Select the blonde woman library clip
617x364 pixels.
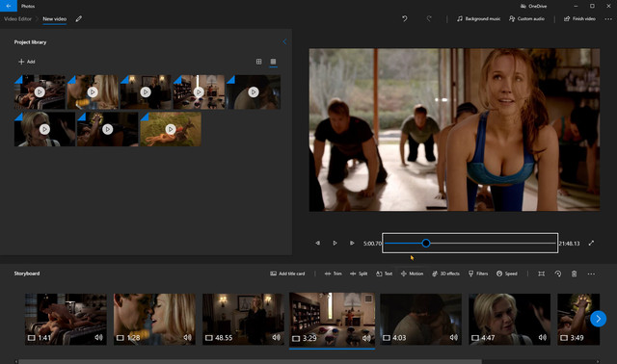[44, 129]
